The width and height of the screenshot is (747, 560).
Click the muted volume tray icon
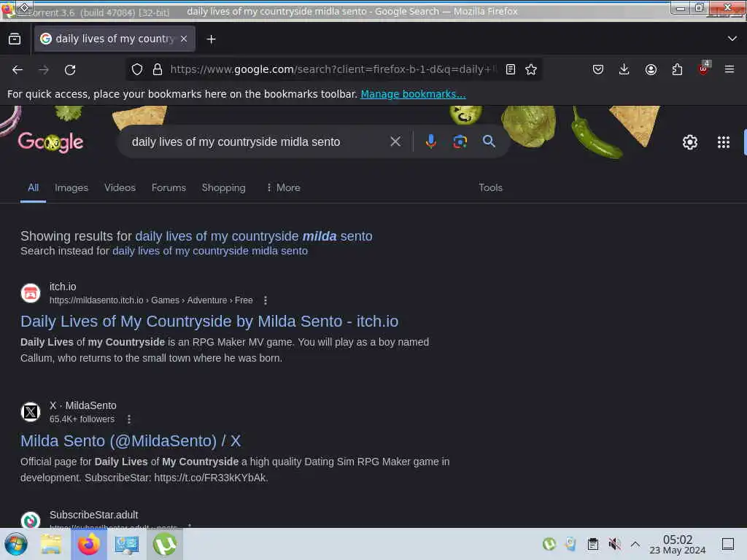coord(615,544)
